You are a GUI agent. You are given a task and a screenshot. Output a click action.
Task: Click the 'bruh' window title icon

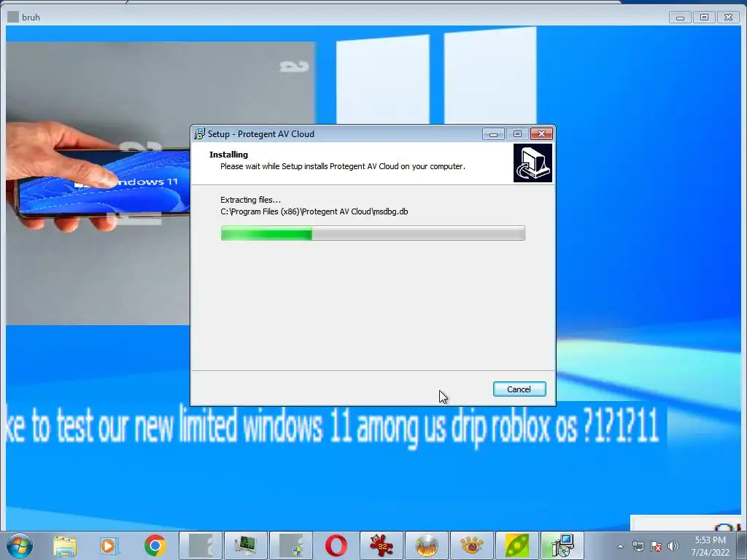13,17
